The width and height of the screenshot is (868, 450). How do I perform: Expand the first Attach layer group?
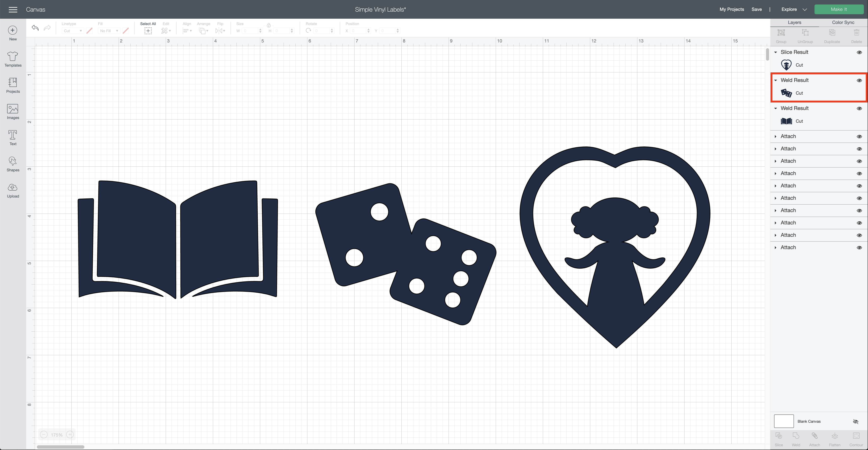pyautogui.click(x=775, y=136)
